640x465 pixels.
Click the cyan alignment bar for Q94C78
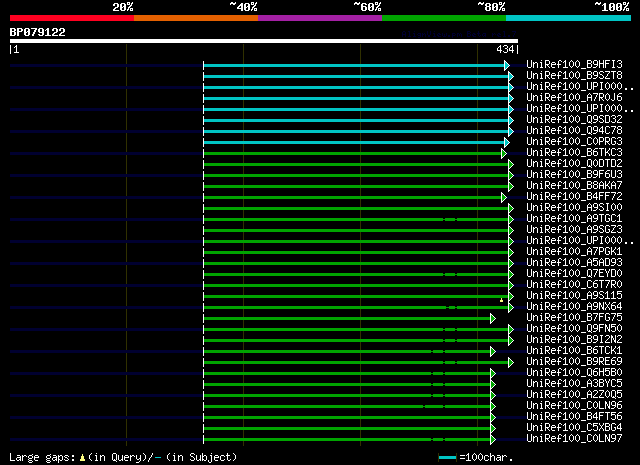[356, 131]
